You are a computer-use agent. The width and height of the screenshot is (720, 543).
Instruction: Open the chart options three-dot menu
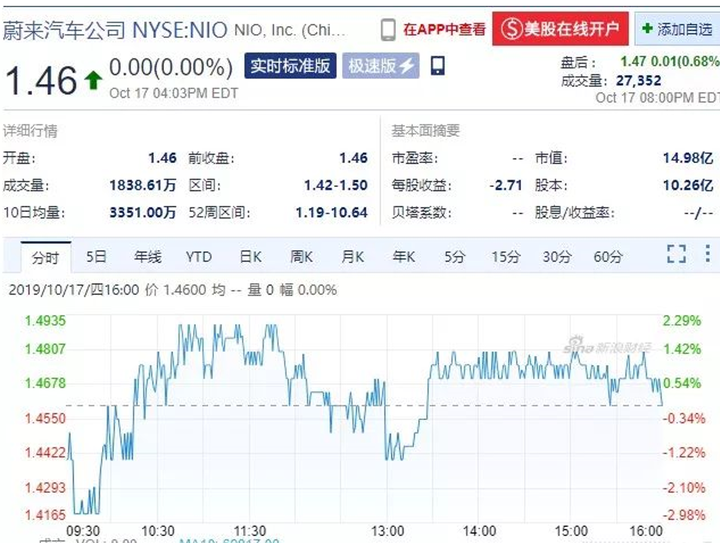point(708,253)
